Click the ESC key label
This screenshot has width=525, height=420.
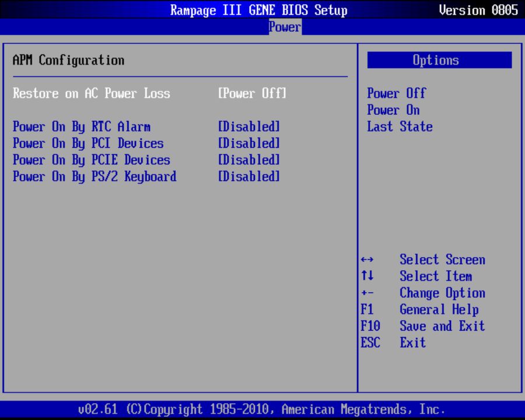[x=370, y=342]
